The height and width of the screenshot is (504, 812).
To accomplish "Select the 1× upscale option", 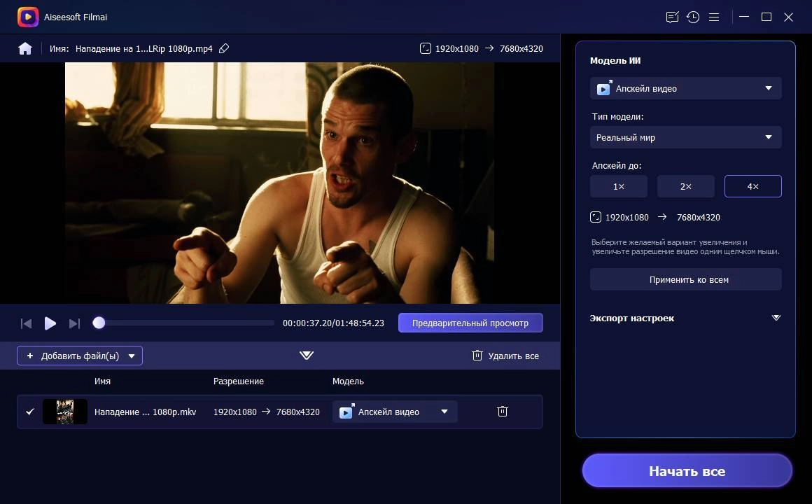I will [x=619, y=186].
